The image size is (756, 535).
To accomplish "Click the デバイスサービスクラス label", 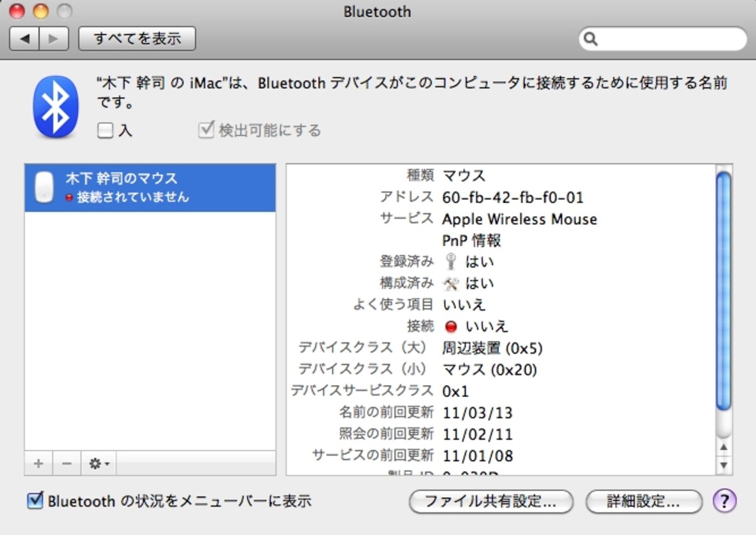I will [362, 391].
